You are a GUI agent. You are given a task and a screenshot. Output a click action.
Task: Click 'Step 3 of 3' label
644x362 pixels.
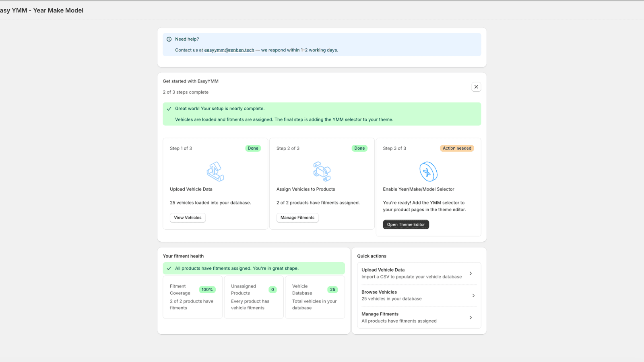coord(394,148)
